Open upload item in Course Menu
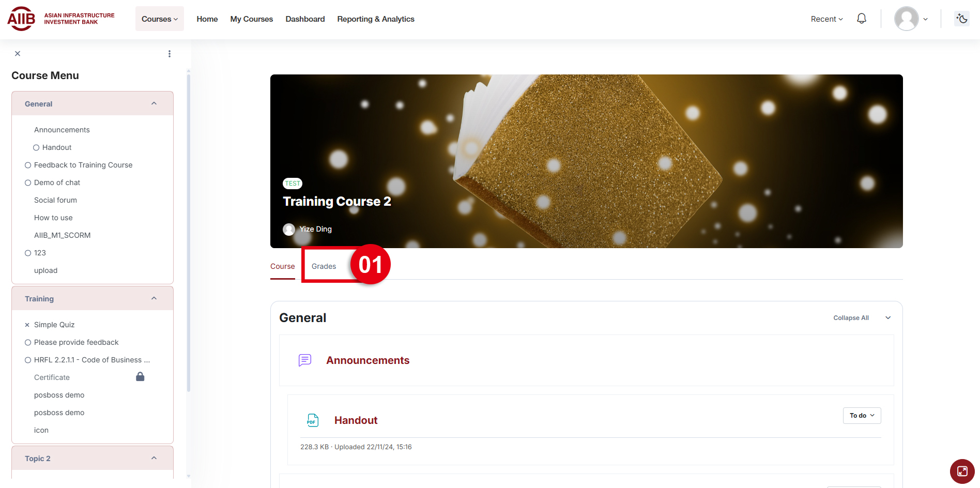 coord(46,270)
